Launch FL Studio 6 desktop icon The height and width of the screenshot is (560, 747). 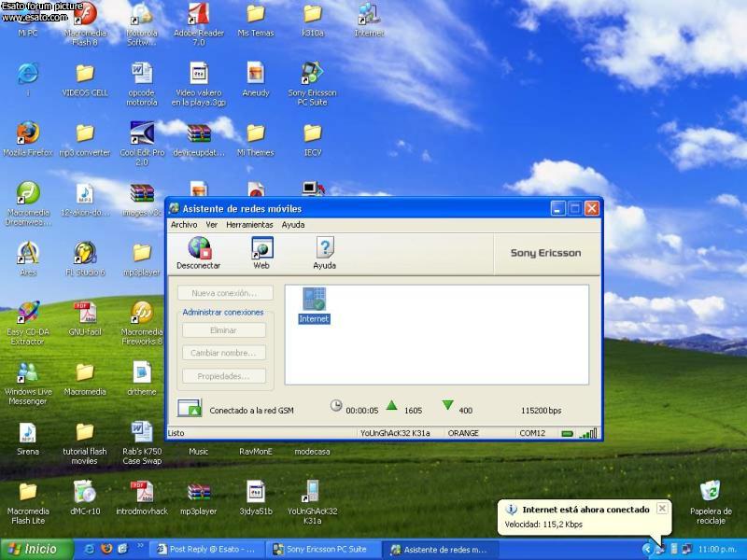(85, 259)
